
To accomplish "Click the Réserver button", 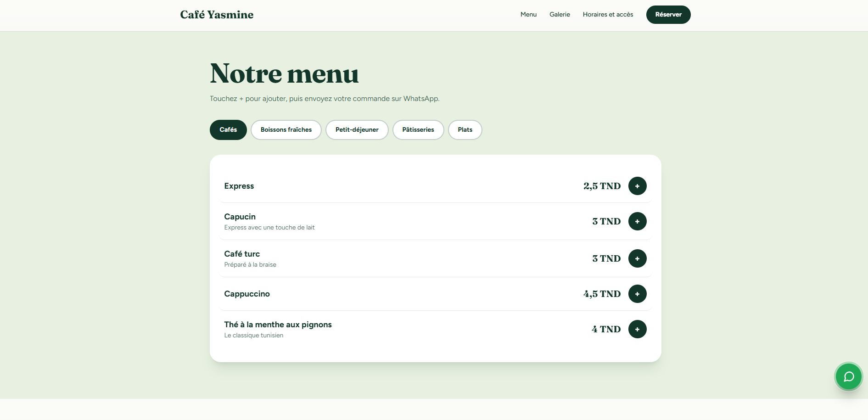I will pos(668,15).
